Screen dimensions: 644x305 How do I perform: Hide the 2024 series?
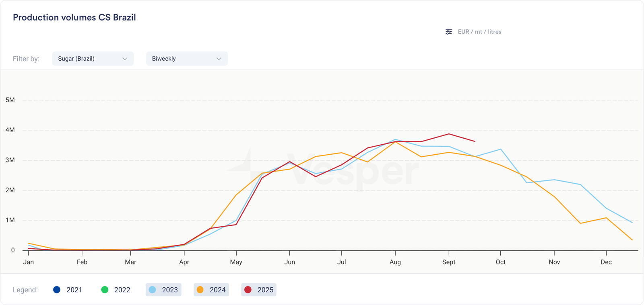pos(211,290)
